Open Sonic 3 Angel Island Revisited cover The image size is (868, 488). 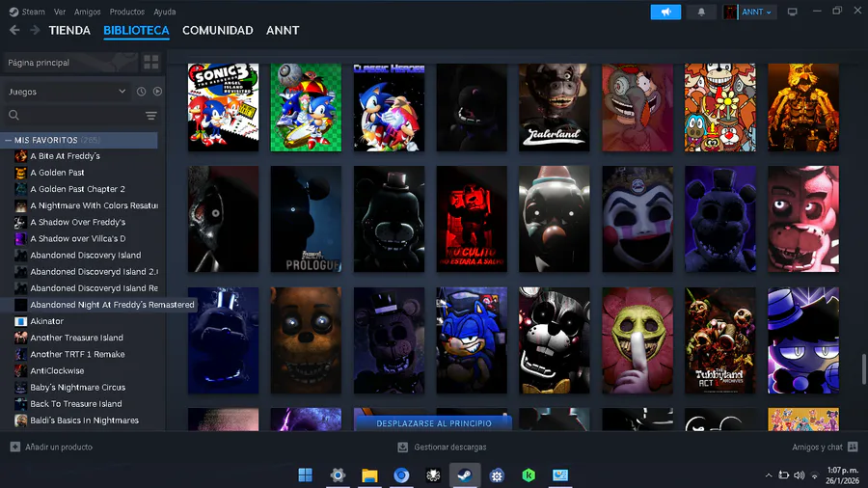coord(223,107)
